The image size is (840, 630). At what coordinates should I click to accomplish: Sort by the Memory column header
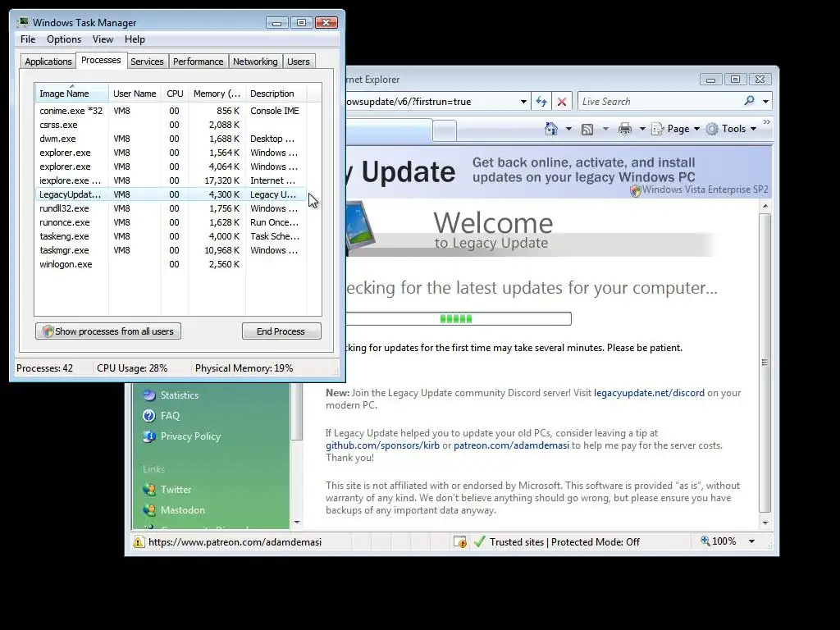217,94
